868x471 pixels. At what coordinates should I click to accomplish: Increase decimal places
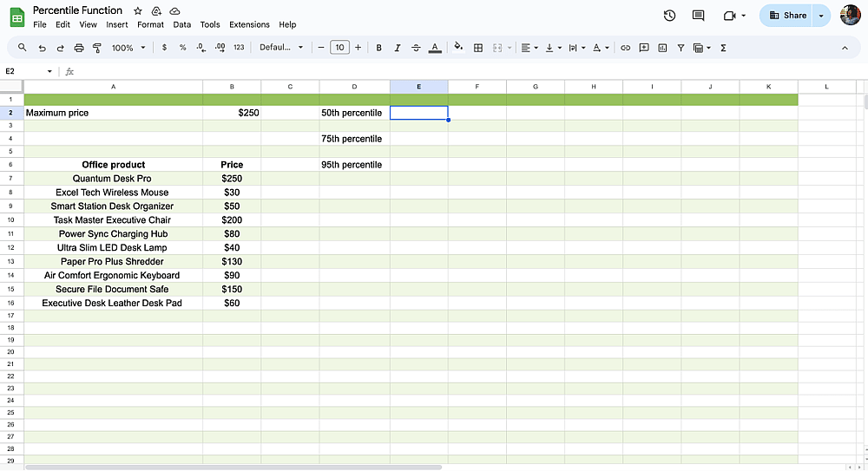(x=220, y=48)
